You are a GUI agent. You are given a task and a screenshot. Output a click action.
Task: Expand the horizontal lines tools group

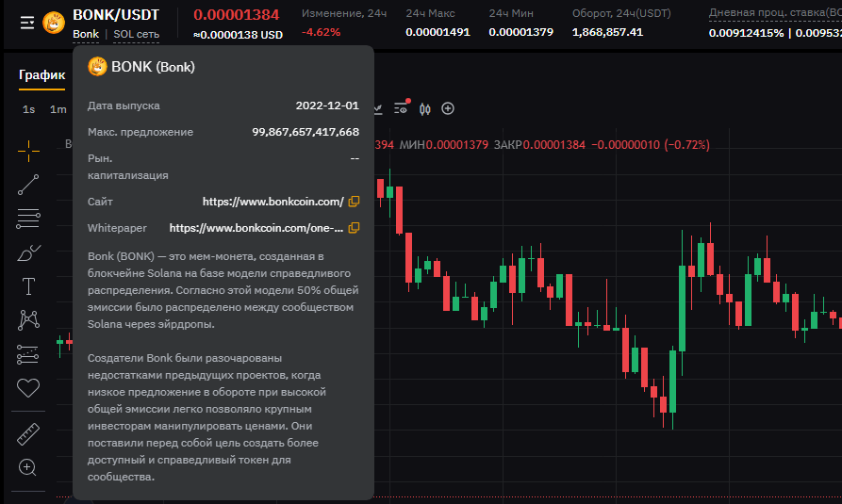28,219
